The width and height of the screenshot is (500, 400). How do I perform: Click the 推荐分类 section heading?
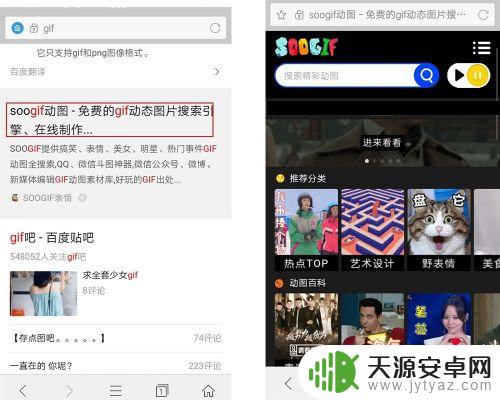coord(307,179)
